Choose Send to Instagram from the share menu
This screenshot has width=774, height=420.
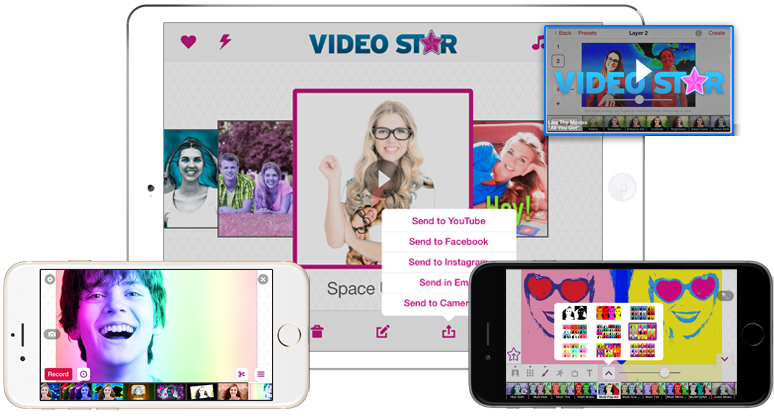click(449, 262)
